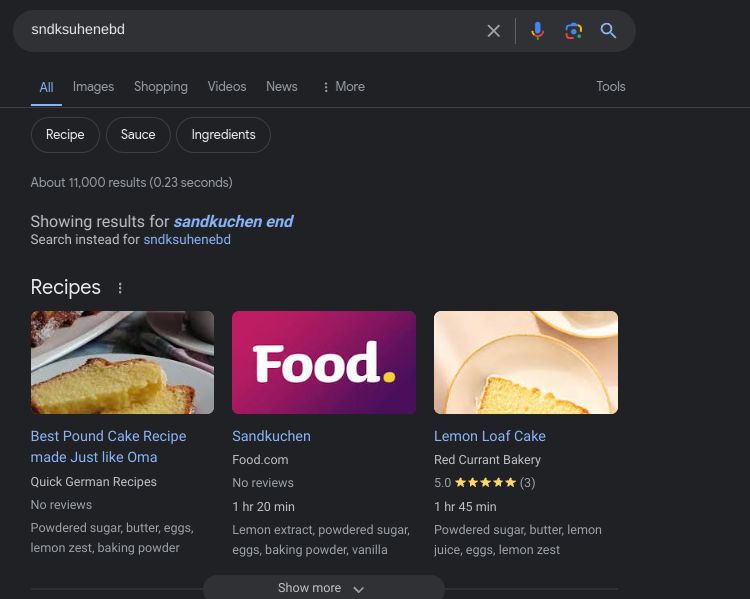Click into the search text field
The height and width of the screenshot is (599, 750).
click(250, 31)
